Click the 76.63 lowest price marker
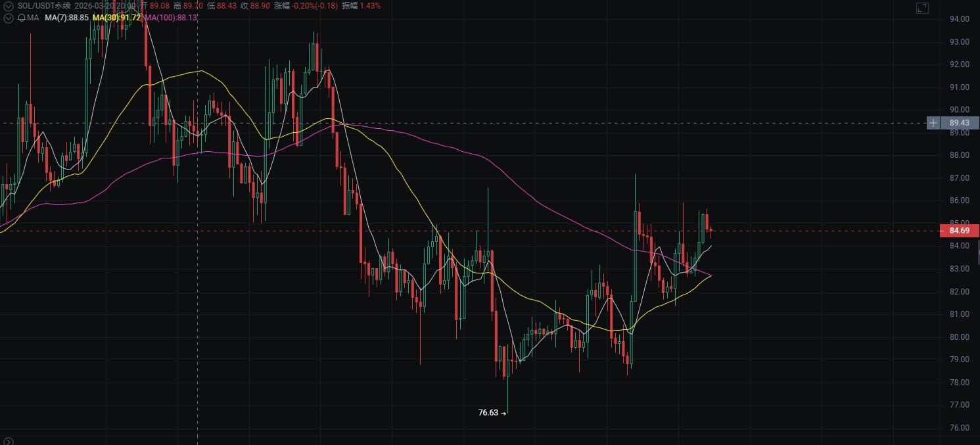 [x=488, y=413]
